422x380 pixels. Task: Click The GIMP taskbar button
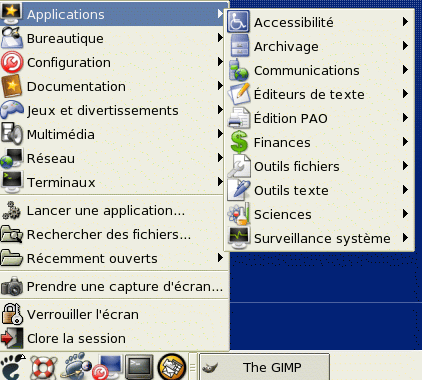tap(264, 367)
